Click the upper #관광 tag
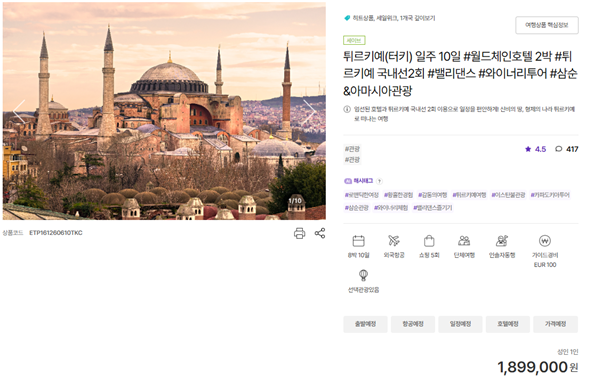 [x=352, y=149]
